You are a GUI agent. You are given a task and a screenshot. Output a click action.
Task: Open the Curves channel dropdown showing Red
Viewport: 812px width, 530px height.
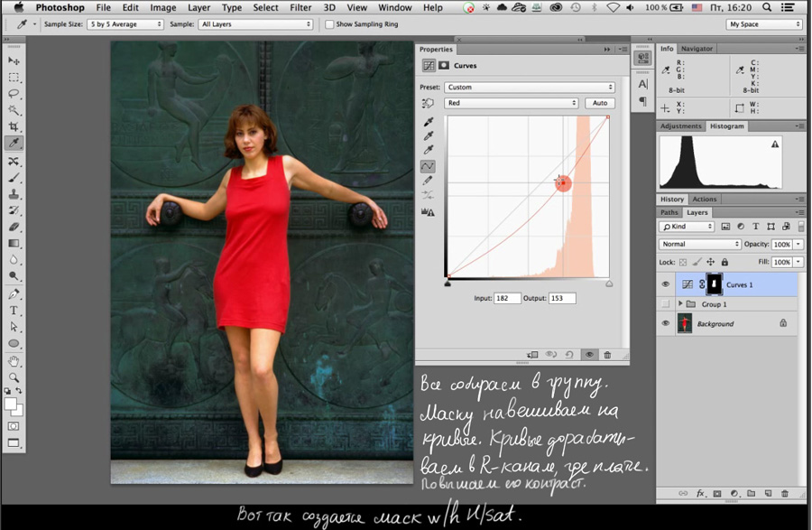[x=512, y=104]
